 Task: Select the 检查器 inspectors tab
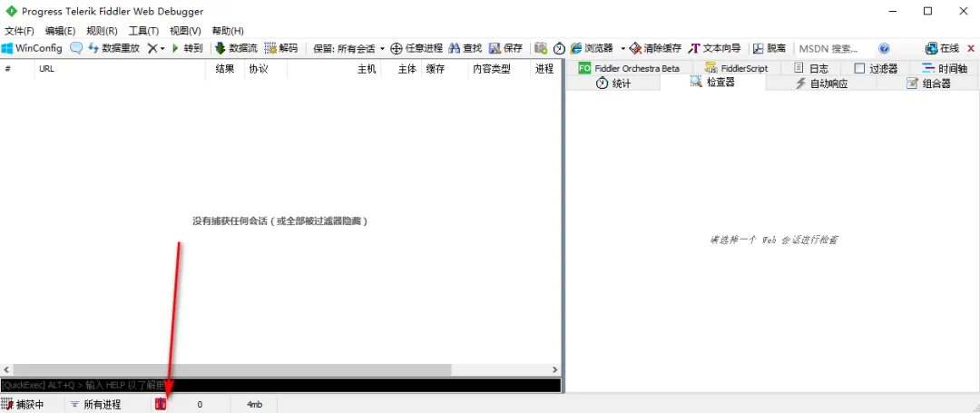coord(712,82)
